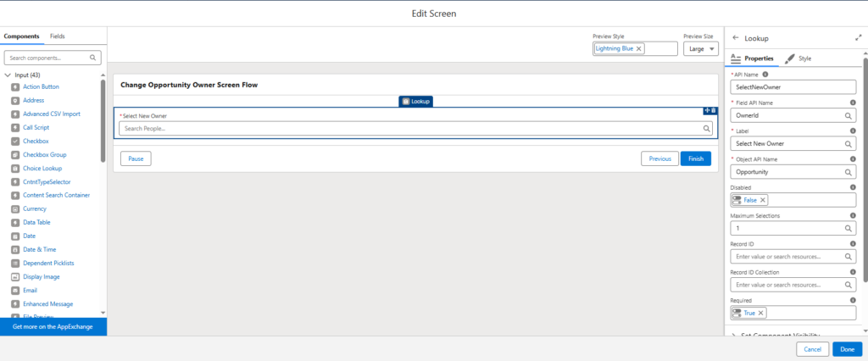
Task: Click the info icon for Object API Name
Action: pyautogui.click(x=853, y=159)
